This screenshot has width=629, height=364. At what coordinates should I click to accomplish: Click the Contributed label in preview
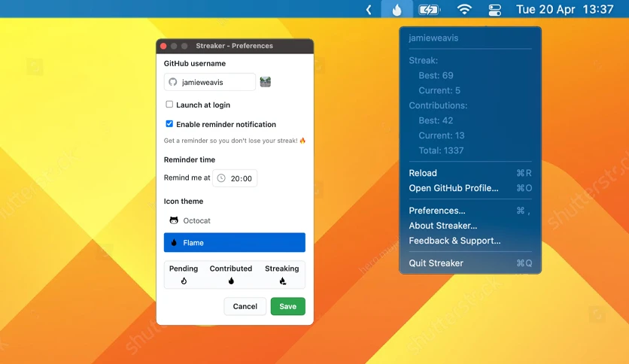(x=231, y=268)
